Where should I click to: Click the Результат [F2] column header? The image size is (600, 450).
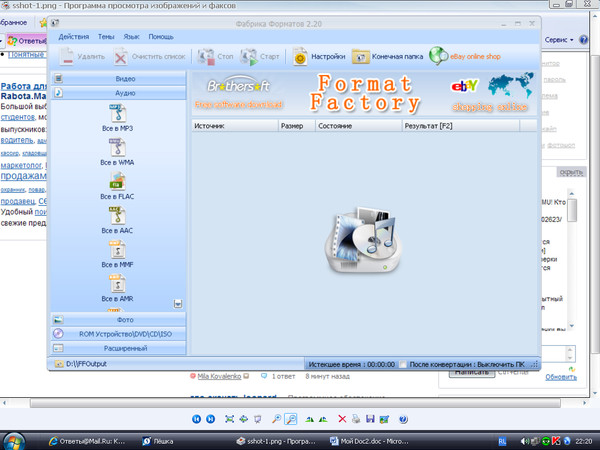point(461,126)
